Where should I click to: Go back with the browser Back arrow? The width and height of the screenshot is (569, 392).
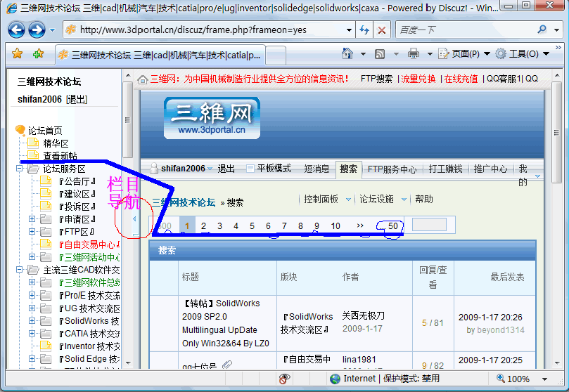click(x=16, y=30)
